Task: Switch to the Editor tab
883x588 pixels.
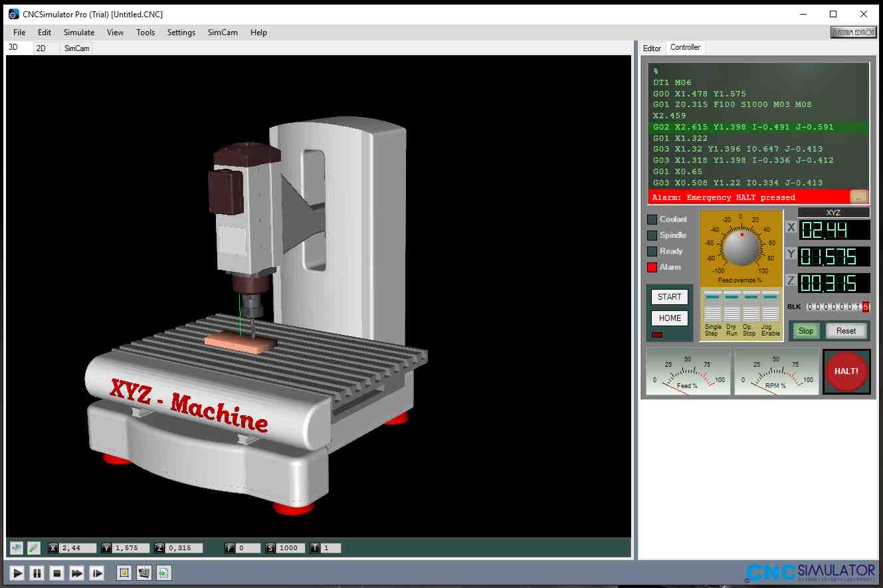Action: (x=652, y=48)
